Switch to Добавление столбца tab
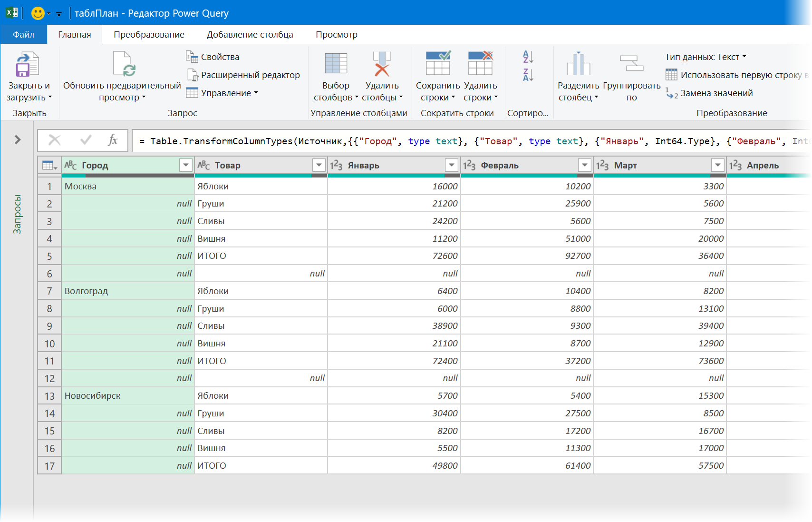This screenshot has width=812, height=522. point(250,34)
